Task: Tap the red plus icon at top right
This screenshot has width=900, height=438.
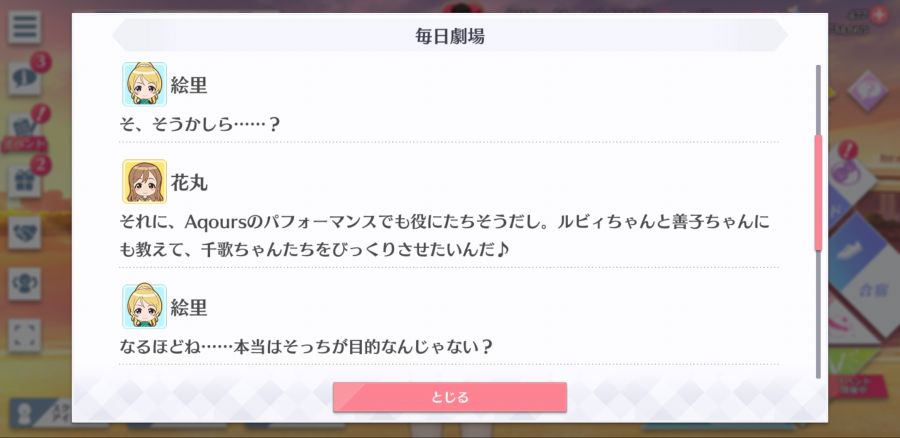Action: [879, 14]
